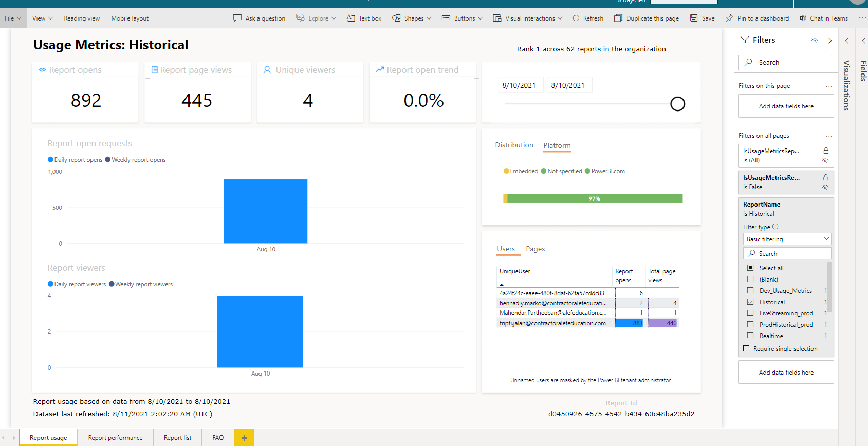The height and width of the screenshot is (446, 868).
Task: Open the View menu
Action: click(42, 18)
